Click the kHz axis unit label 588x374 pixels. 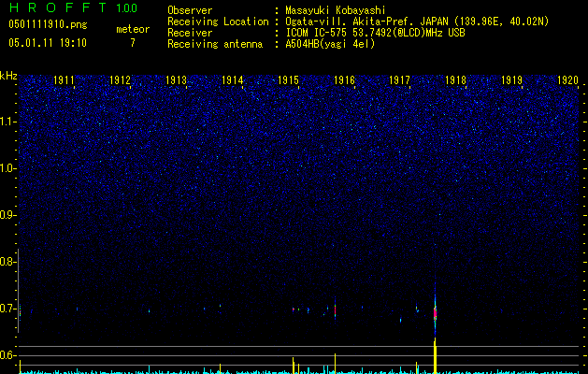8,76
